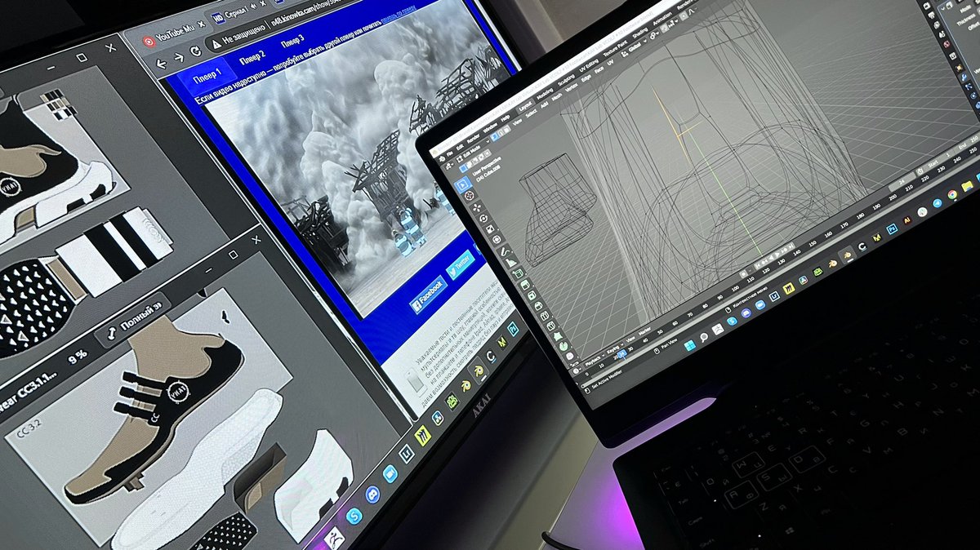Jump to start frame in Blender timeline
Viewport: 980px width, 550px height.
click(758, 265)
